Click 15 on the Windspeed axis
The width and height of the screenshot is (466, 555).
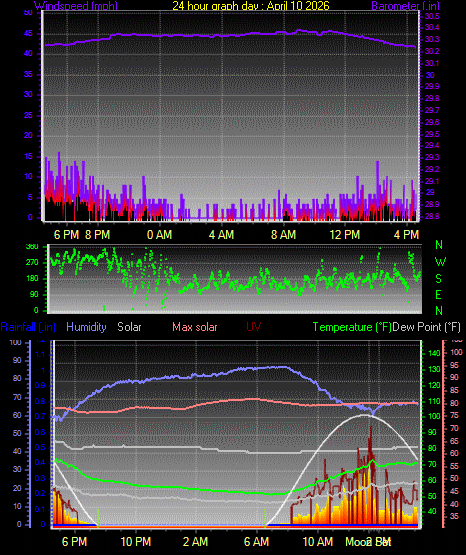coord(28,156)
